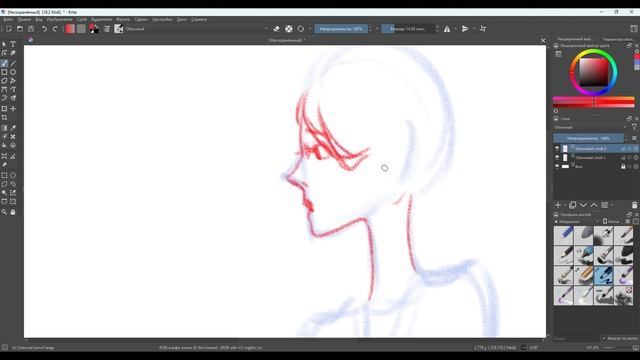Screen dimensions: 640x360
Task: Reload the original brush preset
Action: (301, 29)
